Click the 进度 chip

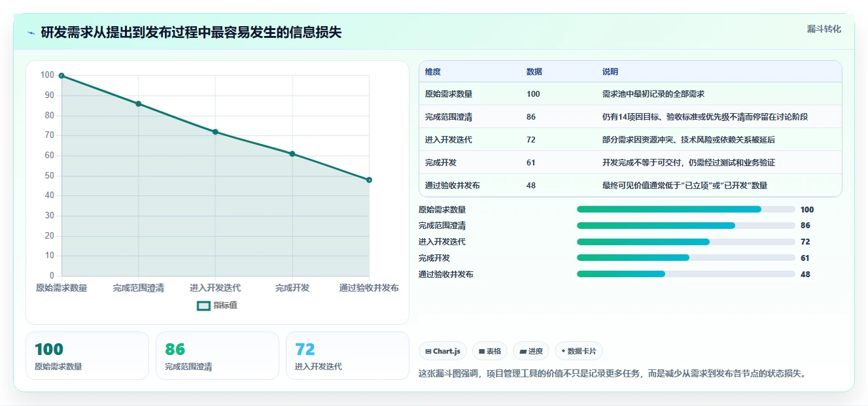click(x=531, y=351)
